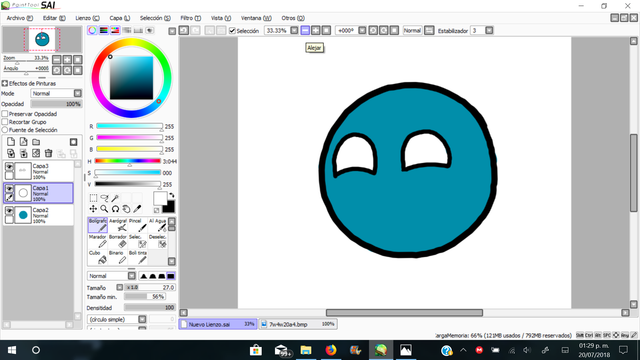Image resolution: width=640 pixels, height=360 pixels.
Task: Create a new normal layer
Action: 11,142
